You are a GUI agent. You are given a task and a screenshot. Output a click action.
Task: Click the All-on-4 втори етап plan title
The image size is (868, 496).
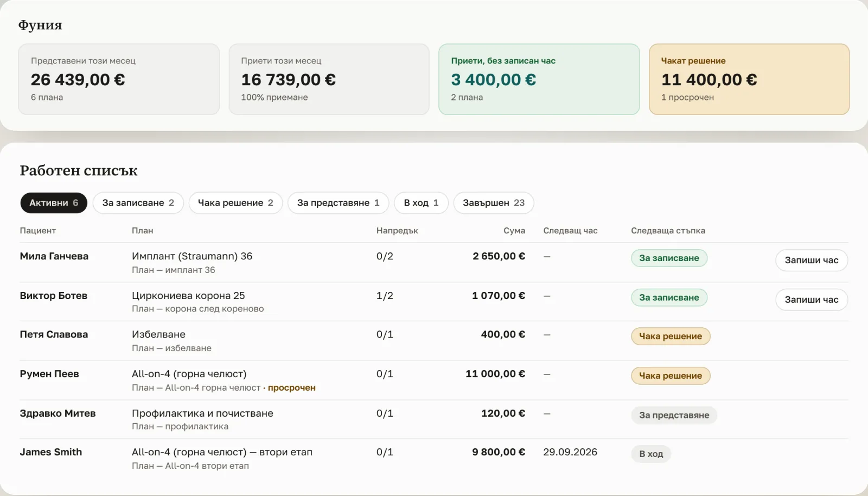(x=222, y=452)
